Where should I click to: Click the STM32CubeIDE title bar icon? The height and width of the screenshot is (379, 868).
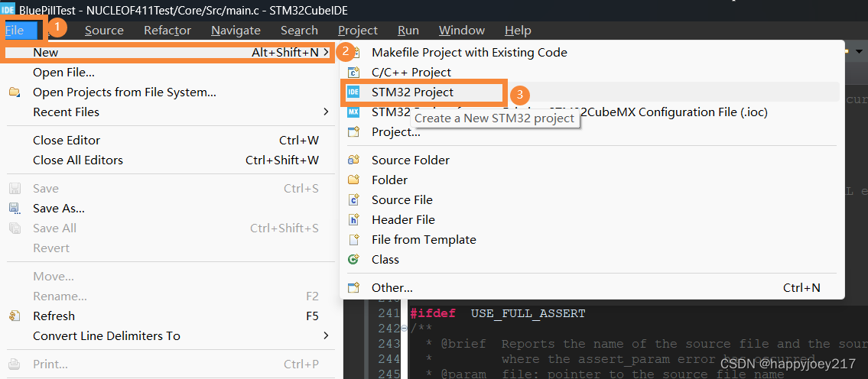click(x=8, y=9)
